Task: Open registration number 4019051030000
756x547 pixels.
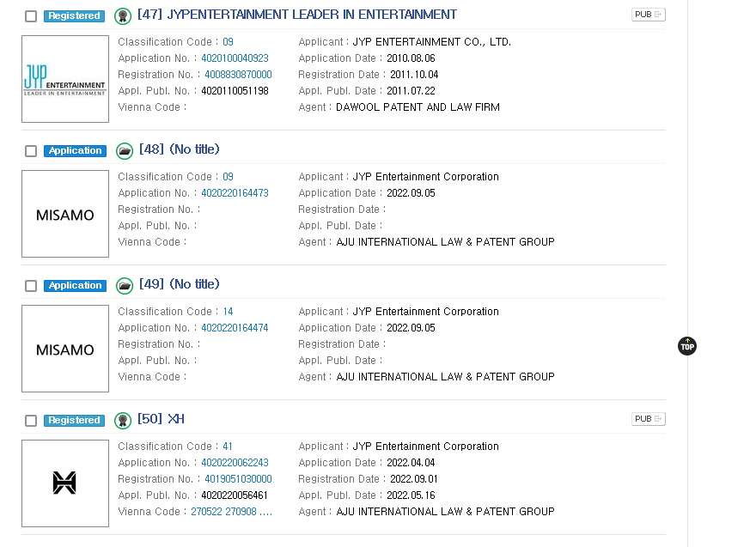Action: [x=238, y=479]
